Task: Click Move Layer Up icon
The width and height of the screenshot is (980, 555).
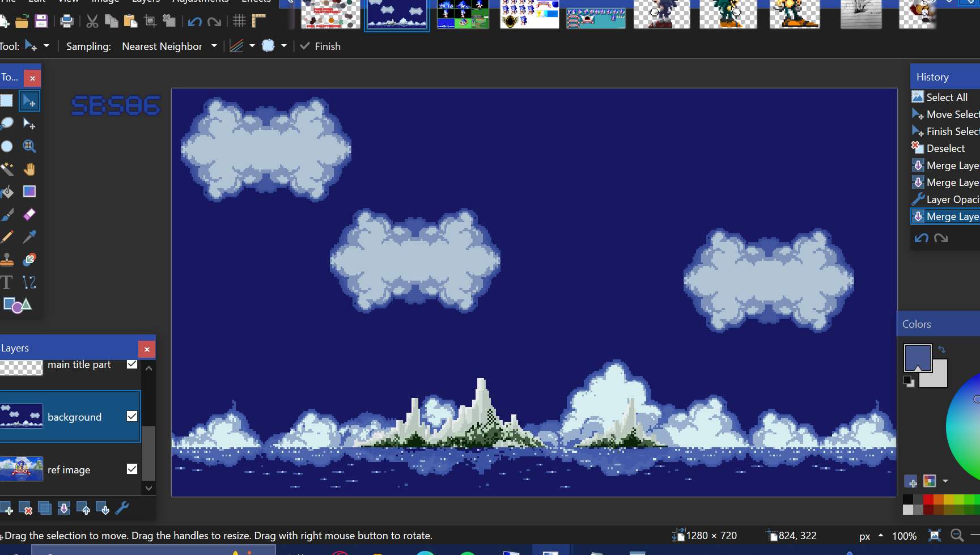Action: point(83,509)
